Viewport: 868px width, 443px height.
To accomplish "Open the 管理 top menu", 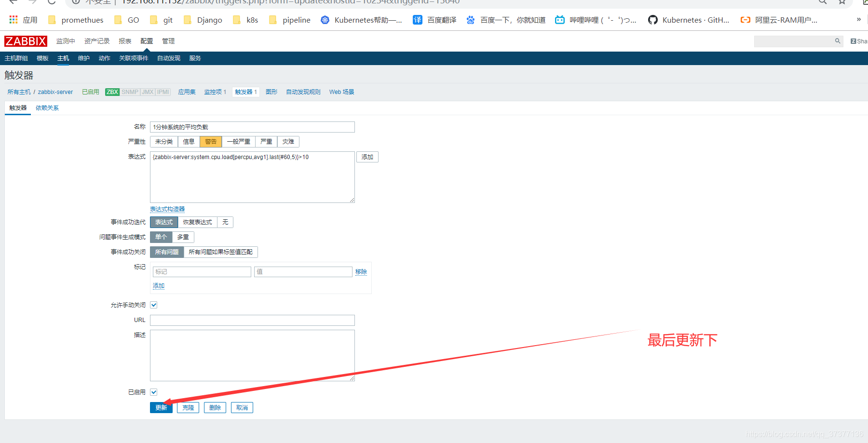I will (x=168, y=41).
